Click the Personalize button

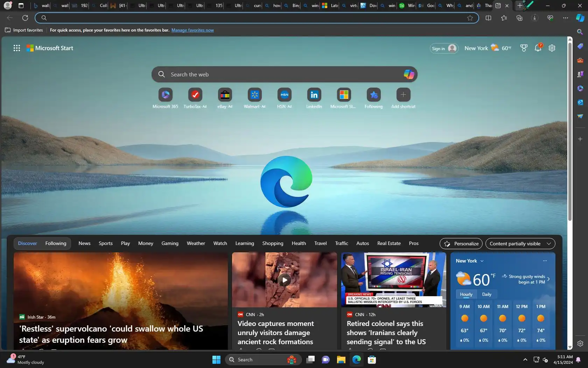pyautogui.click(x=461, y=244)
